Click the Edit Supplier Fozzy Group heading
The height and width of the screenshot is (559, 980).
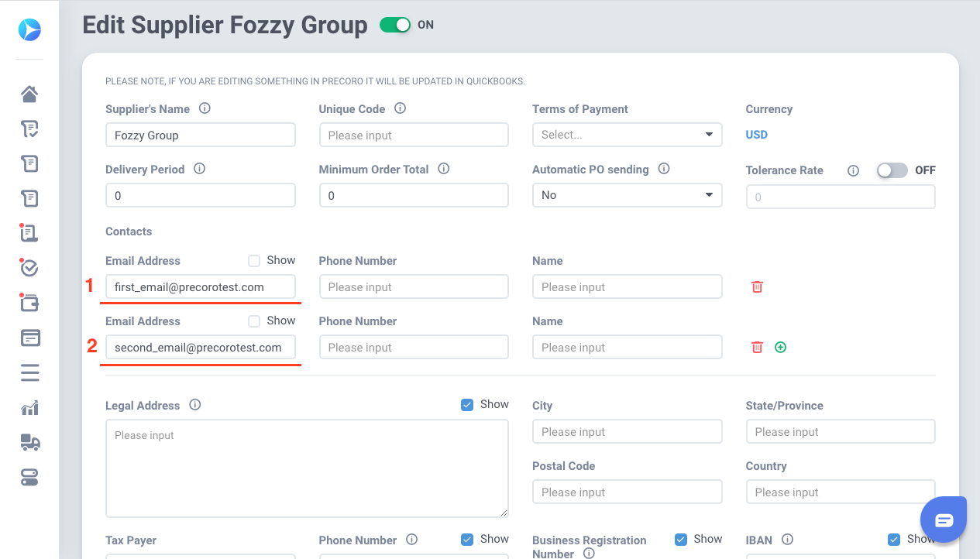pos(225,25)
